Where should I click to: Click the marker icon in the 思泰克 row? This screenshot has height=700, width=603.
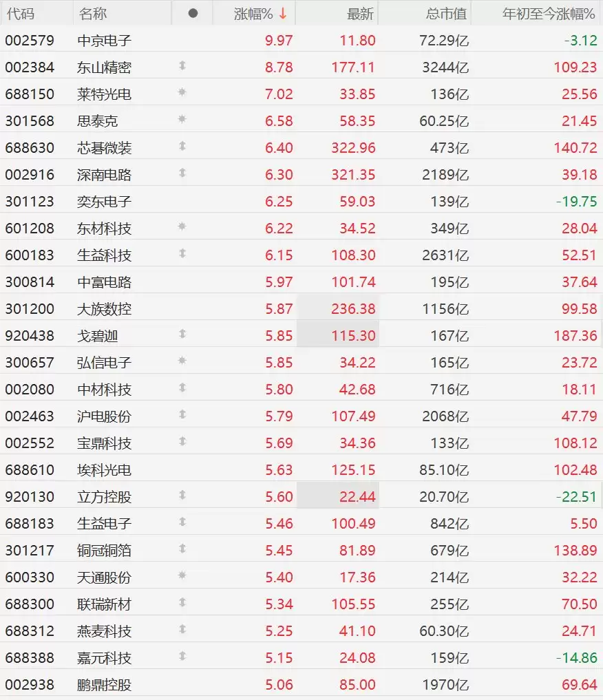coord(182,119)
